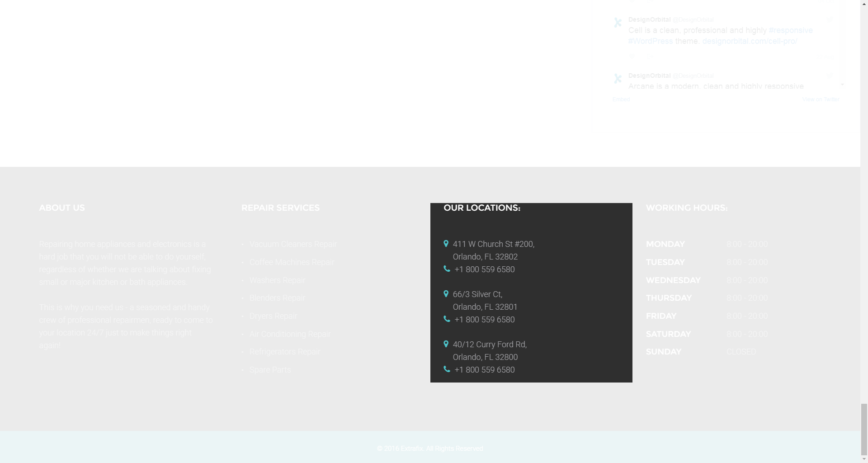Click the DesignOrbital avatar on the Cell tweet

[x=618, y=23]
